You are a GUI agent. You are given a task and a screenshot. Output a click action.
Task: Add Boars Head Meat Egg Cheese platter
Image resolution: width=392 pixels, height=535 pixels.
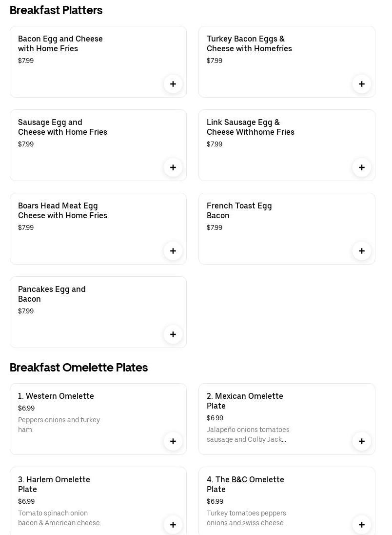pos(173,251)
